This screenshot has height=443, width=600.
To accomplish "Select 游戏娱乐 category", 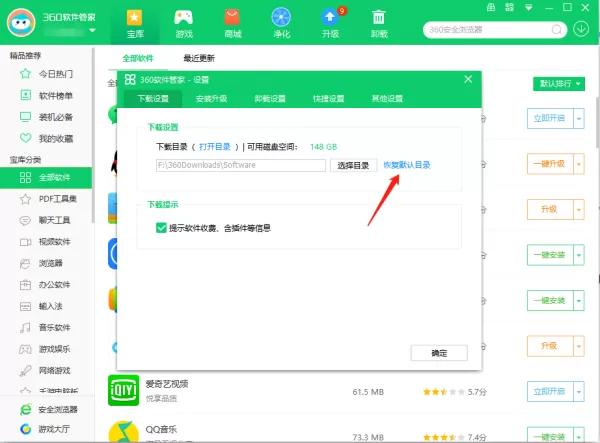I will [46, 349].
